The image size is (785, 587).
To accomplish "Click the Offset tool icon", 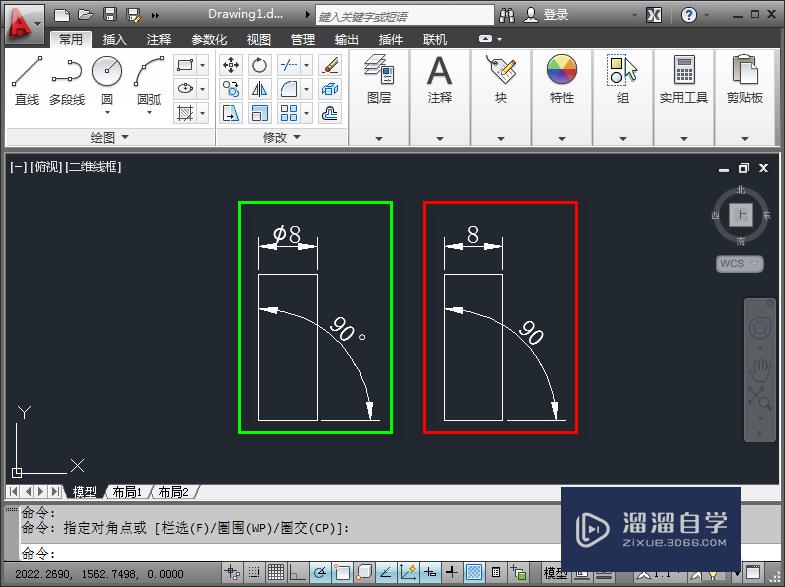I will pyautogui.click(x=330, y=113).
